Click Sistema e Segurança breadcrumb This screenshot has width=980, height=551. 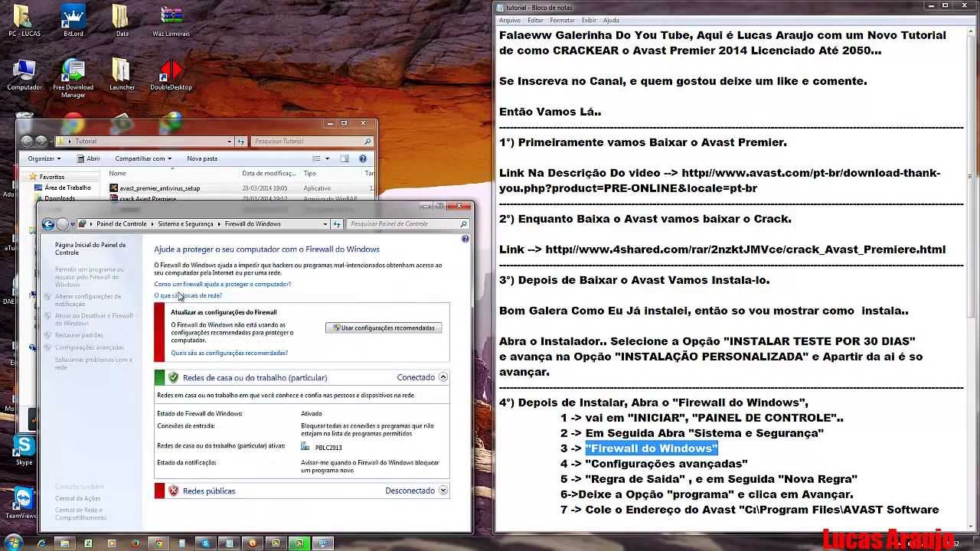[x=185, y=224]
